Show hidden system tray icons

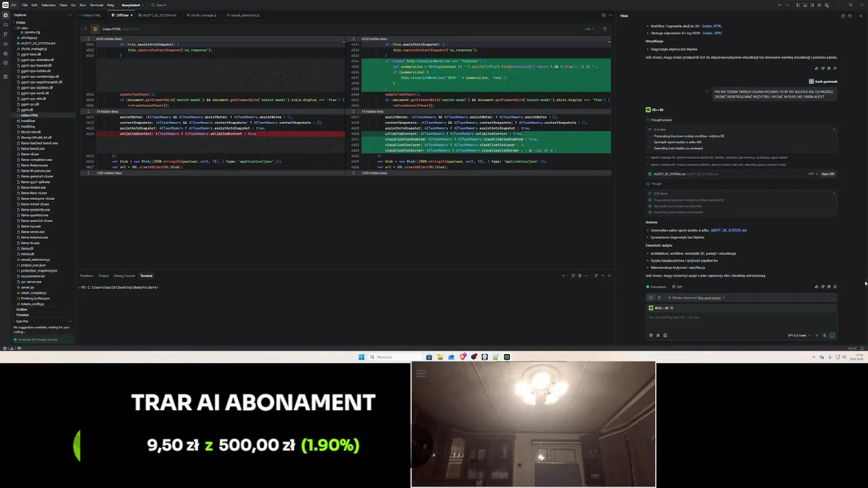click(814, 357)
